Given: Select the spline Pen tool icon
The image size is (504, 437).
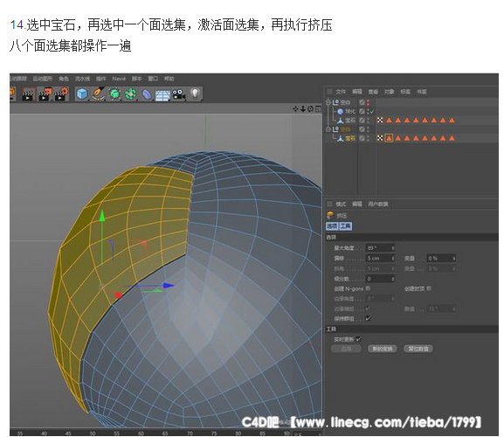Looking at the screenshot, I should pyautogui.click(x=99, y=94).
